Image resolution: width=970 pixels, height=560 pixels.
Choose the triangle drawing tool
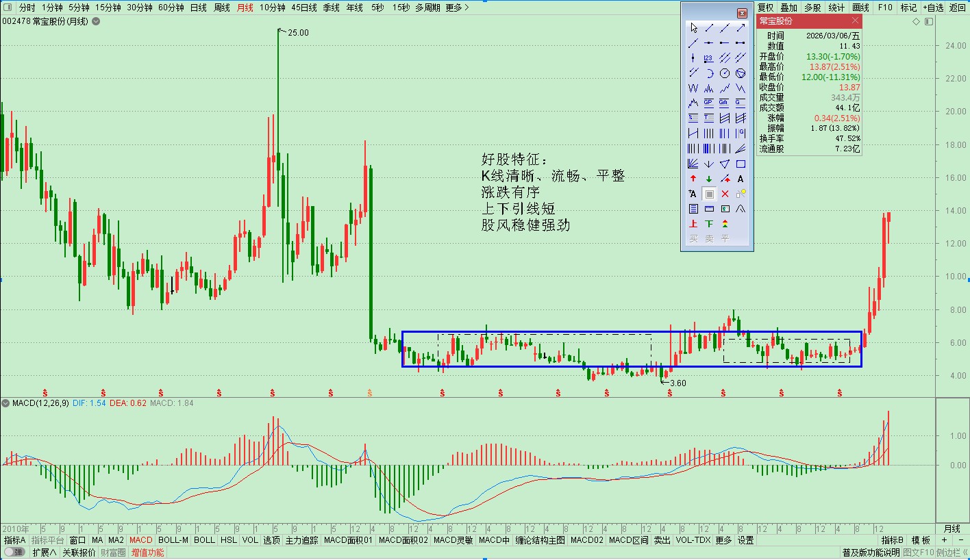[725, 164]
